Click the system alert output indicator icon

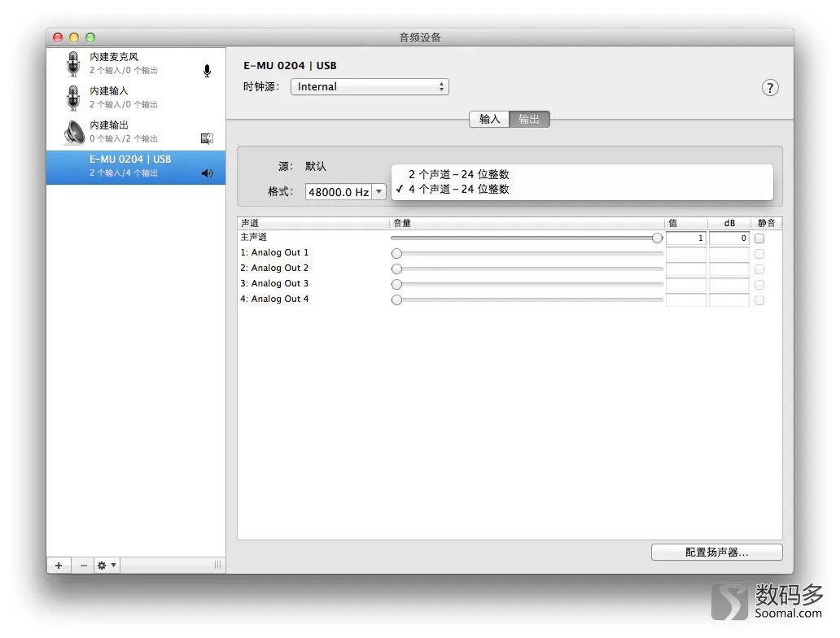[207, 138]
